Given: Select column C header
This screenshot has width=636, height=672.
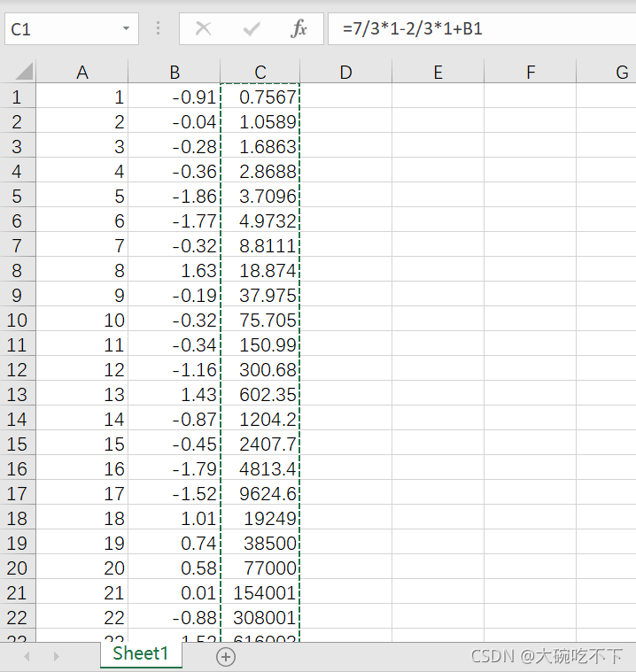Looking at the screenshot, I should pos(260,72).
